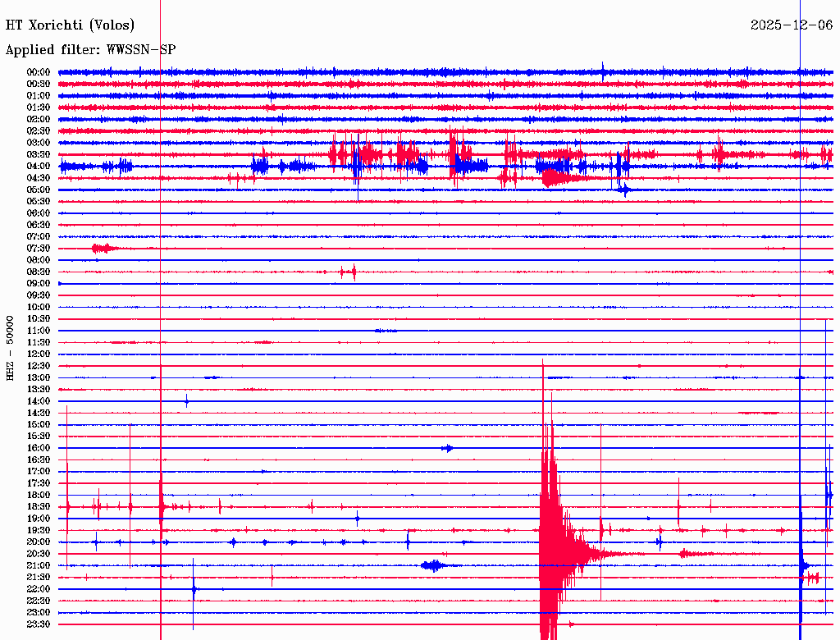Select the 00:30 time label
This screenshot has height=640, width=840.
click(x=39, y=85)
